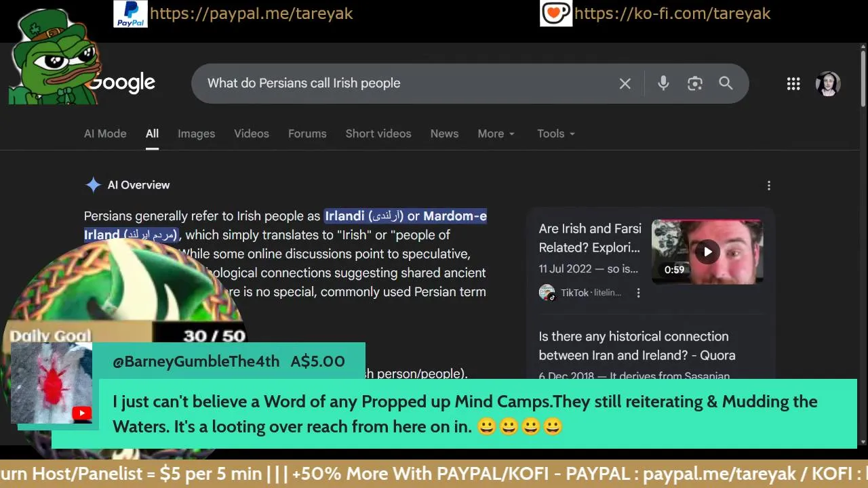Play the TikTok video thumbnail
The image size is (868, 488).
(x=707, y=251)
